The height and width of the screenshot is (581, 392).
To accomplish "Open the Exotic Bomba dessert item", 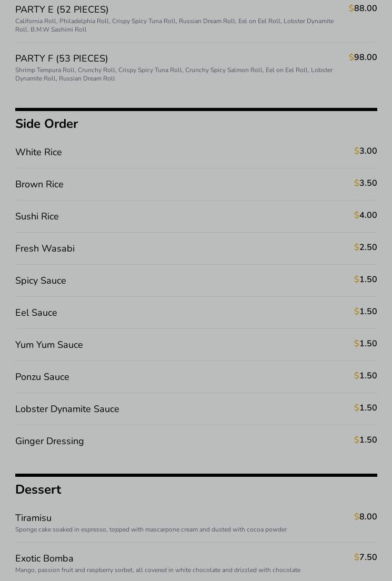I will coord(196,563).
